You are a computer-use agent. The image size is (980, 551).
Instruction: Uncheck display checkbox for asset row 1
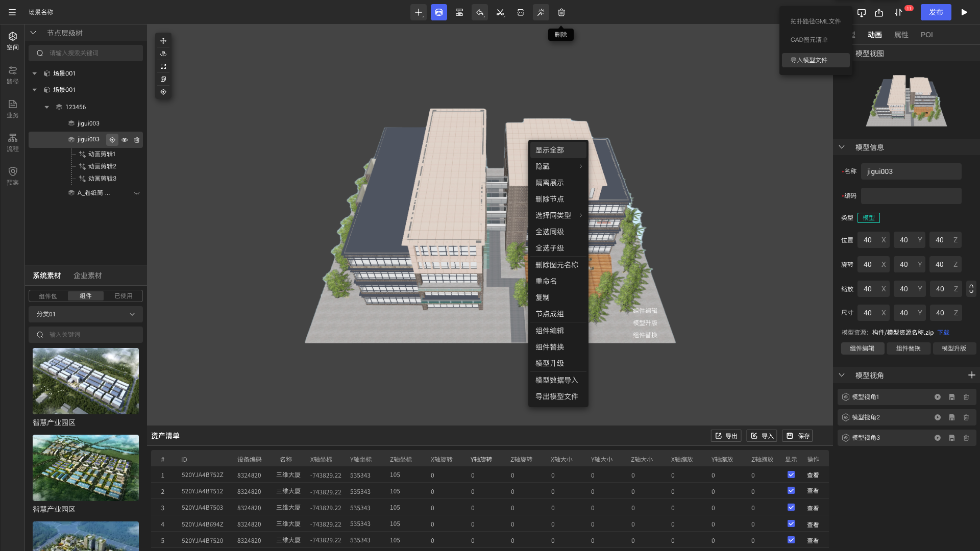pyautogui.click(x=791, y=474)
